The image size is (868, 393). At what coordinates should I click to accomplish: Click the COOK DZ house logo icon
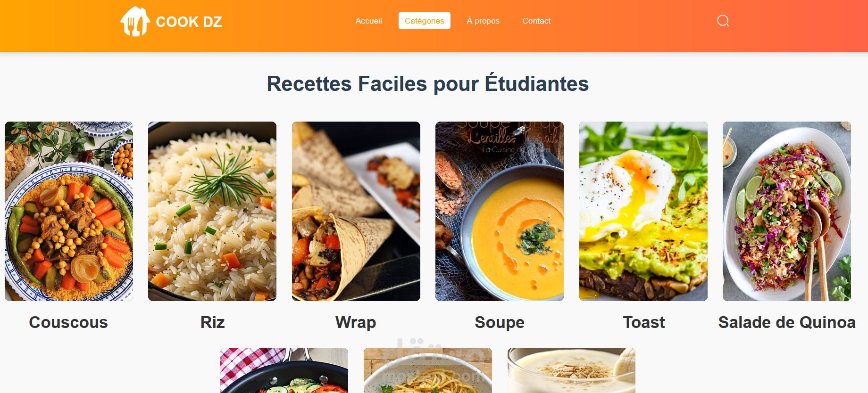pos(135,21)
